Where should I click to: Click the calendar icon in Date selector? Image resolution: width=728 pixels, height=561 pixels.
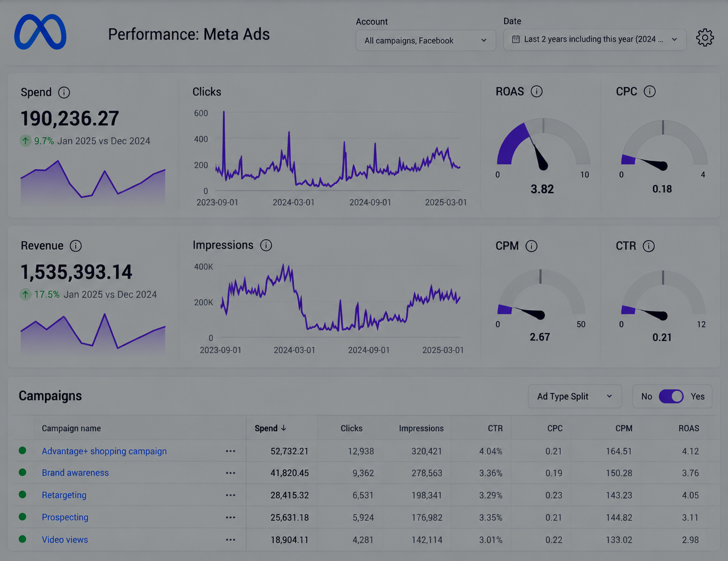point(516,39)
